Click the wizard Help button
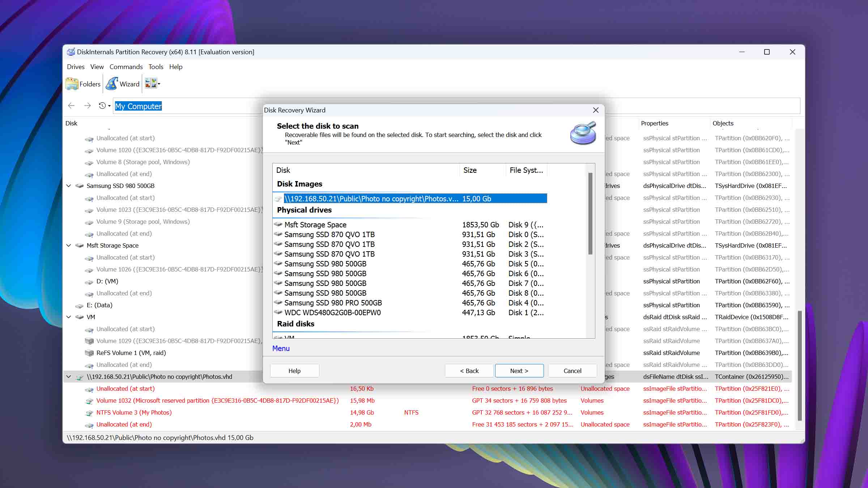 point(294,371)
